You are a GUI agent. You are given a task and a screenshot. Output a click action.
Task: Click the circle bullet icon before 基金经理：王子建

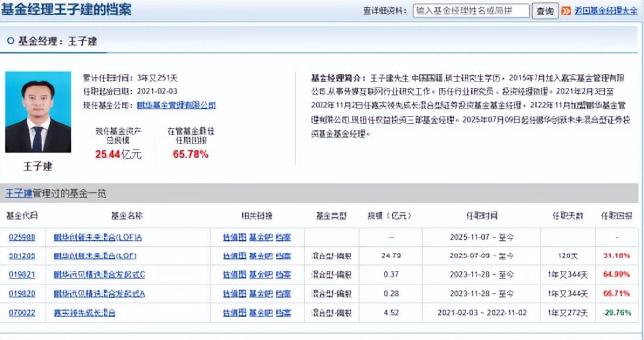(10, 42)
